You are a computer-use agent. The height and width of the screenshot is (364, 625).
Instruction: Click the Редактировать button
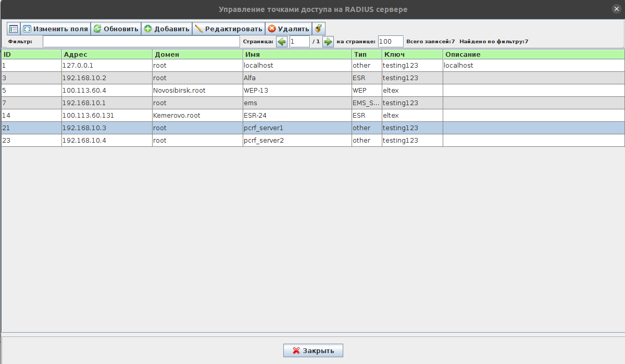click(229, 29)
